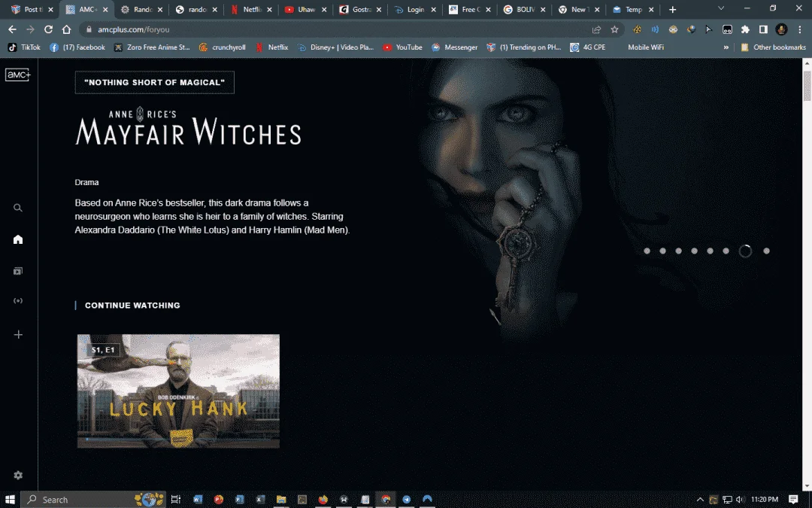Image resolution: width=812 pixels, height=508 pixels.
Task: Click the CONTINUE WATCHING heading
Action: (132, 306)
